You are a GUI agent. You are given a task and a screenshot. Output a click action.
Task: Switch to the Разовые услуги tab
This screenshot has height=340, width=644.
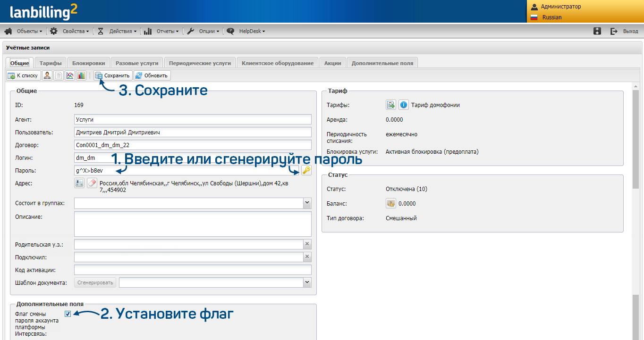pyautogui.click(x=137, y=63)
